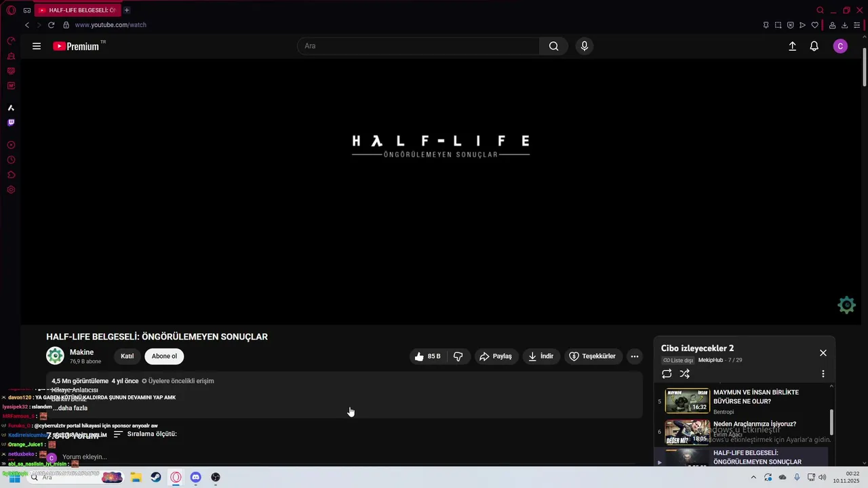Click the Katıl join button

[x=127, y=356]
